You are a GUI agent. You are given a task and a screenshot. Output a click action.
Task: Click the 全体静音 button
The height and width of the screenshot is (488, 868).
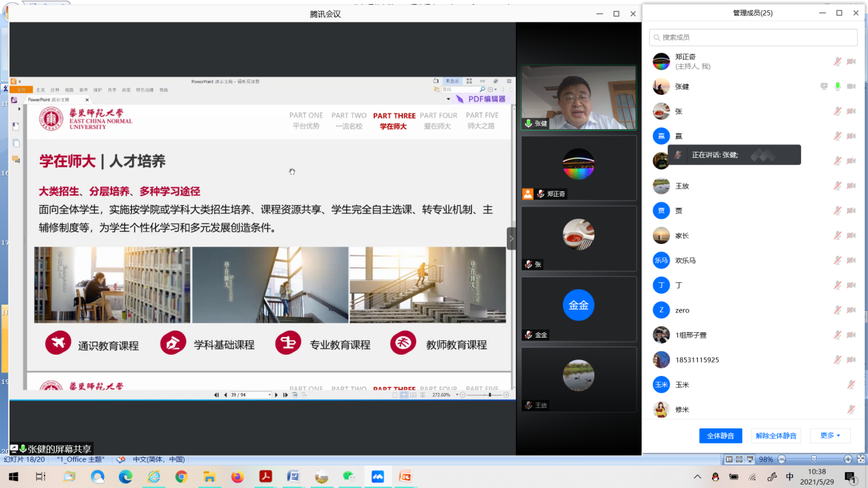pyautogui.click(x=720, y=435)
